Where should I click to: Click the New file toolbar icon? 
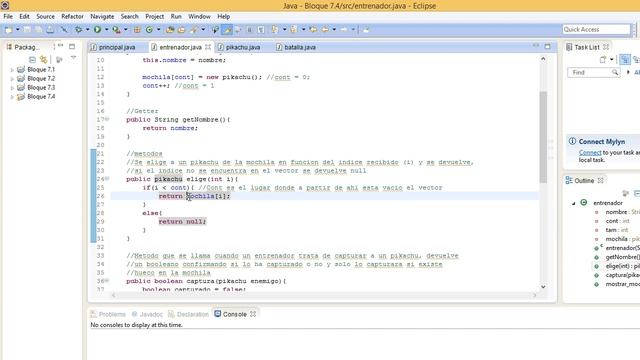(x=8, y=29)
